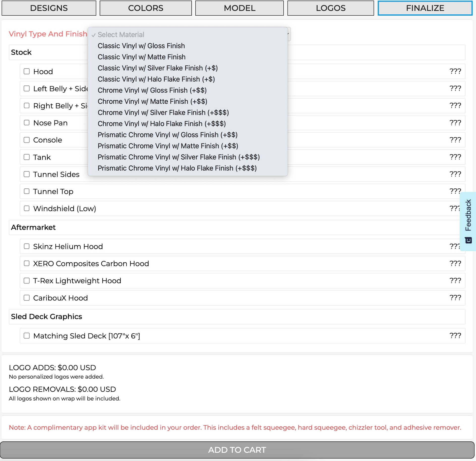Select Chrome Vinyl w/ Halo Flake Finish

coord(162,123)
